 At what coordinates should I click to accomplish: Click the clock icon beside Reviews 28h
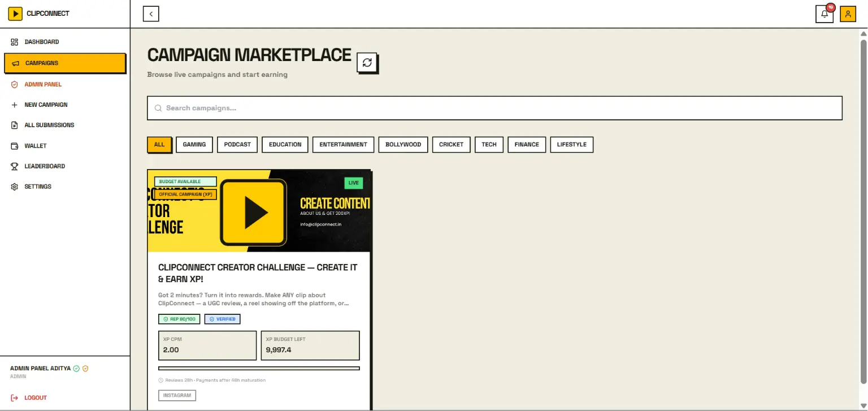tap(161, 380)
